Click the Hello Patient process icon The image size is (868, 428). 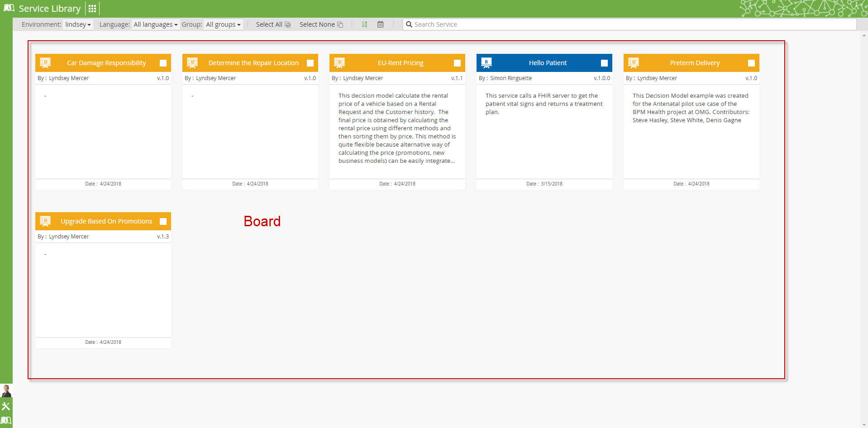(x=486, y=63)
